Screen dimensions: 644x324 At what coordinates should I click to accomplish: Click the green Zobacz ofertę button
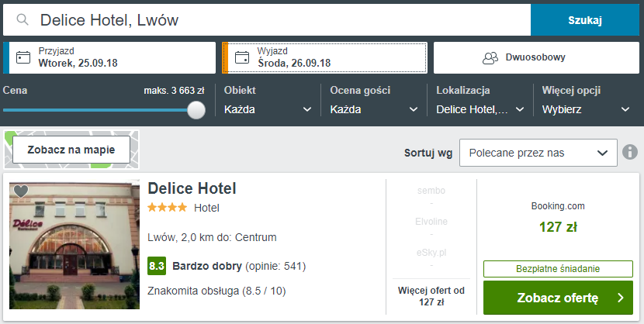[558, 298]
